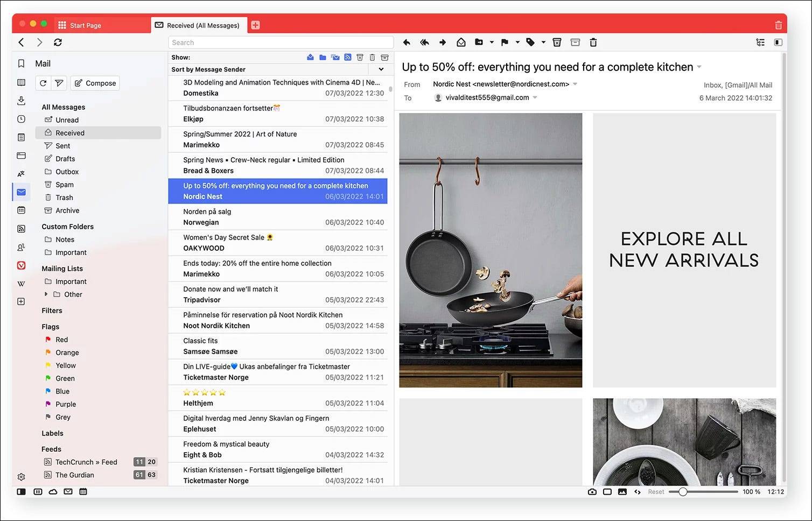Screen dimensions: 812x521
Task: Mark the message as spam
Action: click(557, 43)
